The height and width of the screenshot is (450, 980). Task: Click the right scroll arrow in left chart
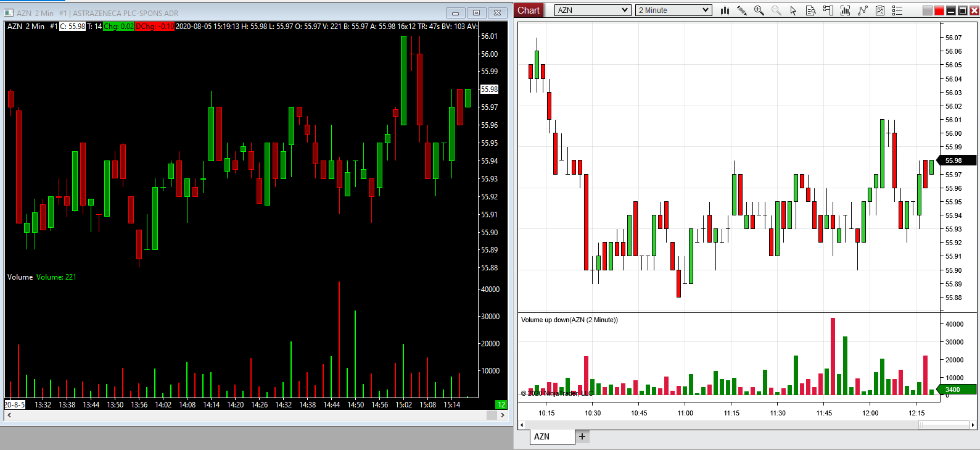click(x=503, y=415)
